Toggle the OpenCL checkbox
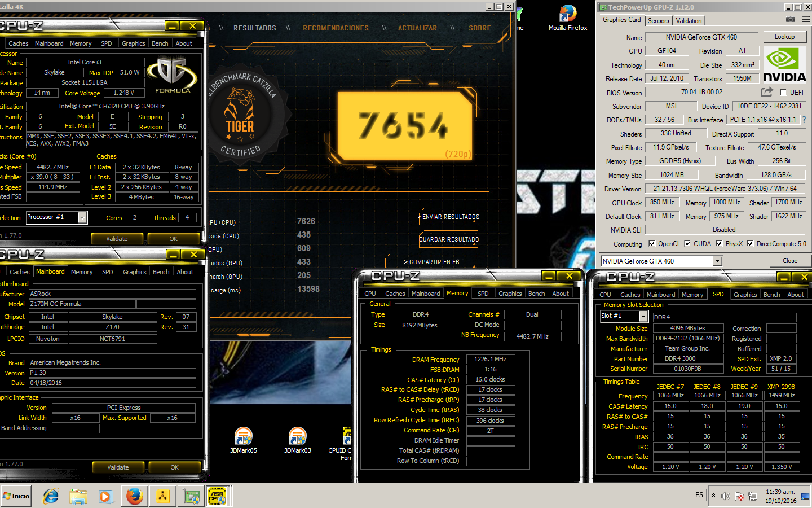Screen dimensions: 812x508 click(x=652, y=244)
